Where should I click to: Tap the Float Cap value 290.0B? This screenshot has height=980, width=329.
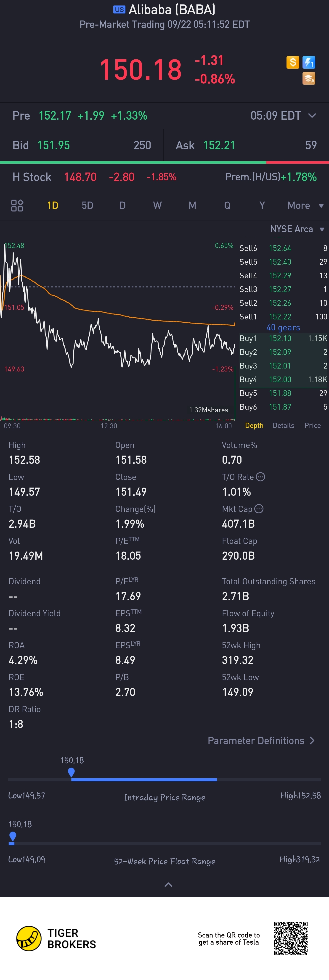238,556
